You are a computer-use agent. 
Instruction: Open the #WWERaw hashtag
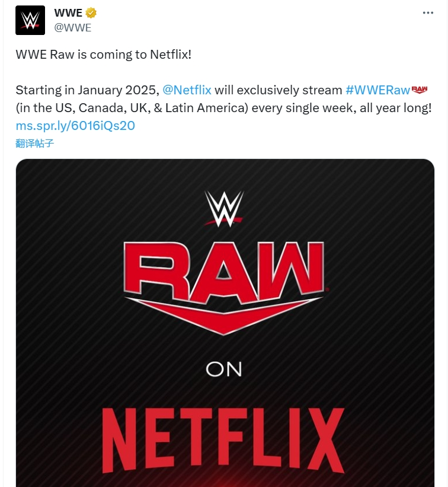pyautogui.click(x=377, y=90)
